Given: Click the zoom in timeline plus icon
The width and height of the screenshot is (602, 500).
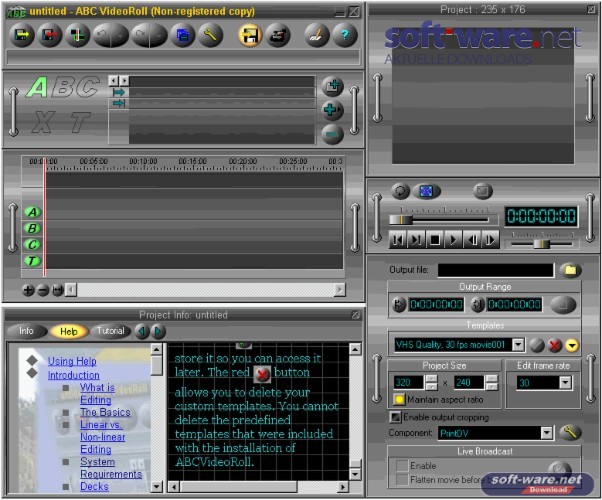Looking at the screenshot, I should 28,290.
